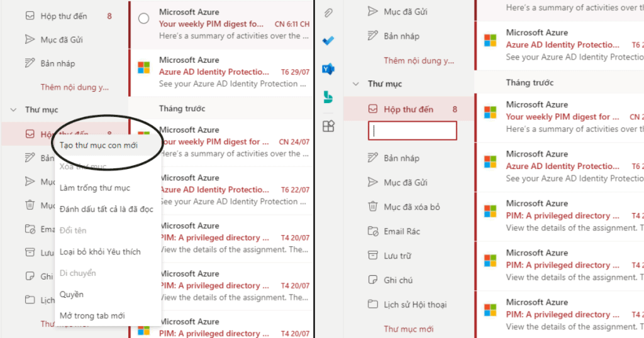644x338 pixels.
Task: Click 'Thêm nội dung y...' link in right screenshot
Action: (419, 61)
